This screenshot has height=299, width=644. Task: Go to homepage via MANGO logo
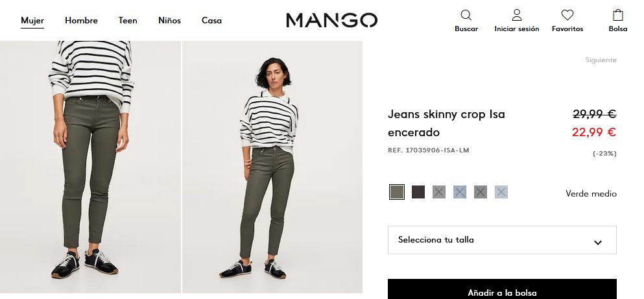pos(331,20)
